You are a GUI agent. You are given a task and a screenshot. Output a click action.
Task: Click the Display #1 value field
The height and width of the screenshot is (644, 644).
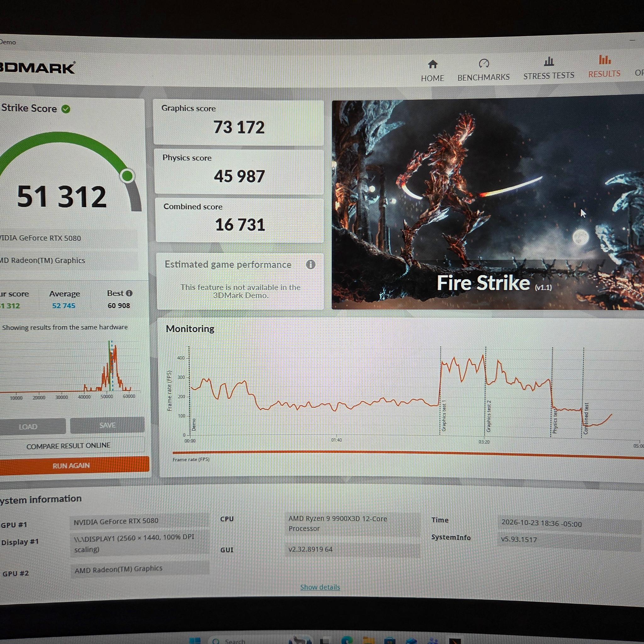pos(140,543)
